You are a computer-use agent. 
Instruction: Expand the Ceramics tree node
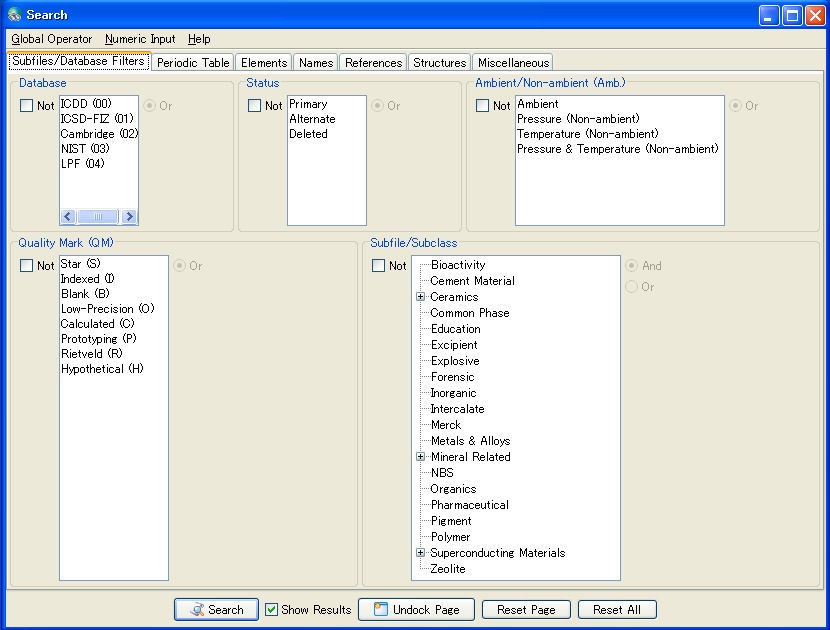[421, 297]
